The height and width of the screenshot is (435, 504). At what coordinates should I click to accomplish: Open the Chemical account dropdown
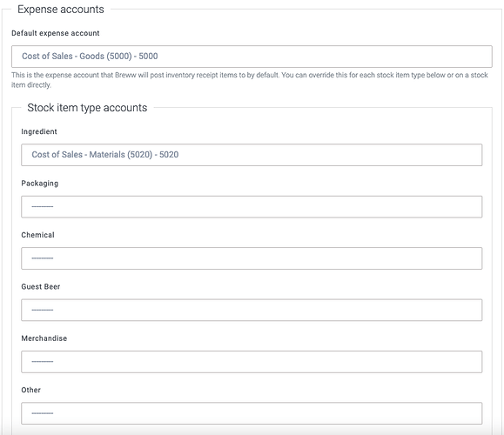pyautogui.click(x=252, y=258)
